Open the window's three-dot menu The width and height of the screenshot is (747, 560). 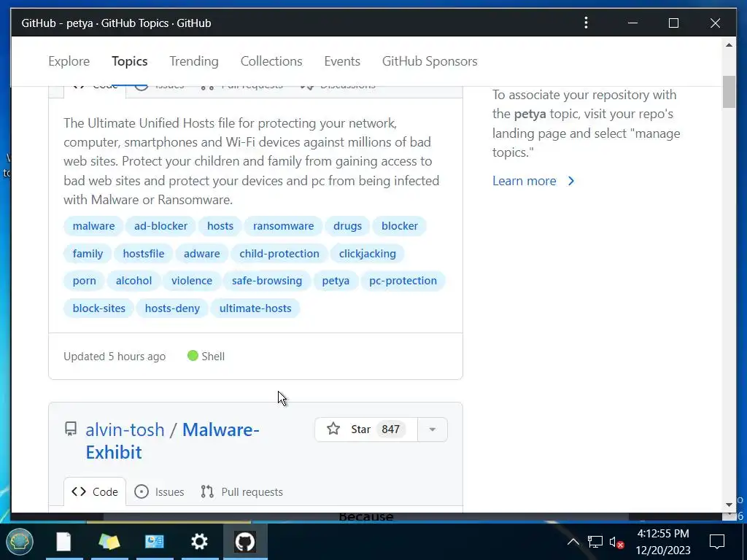[x=586, y=23]
